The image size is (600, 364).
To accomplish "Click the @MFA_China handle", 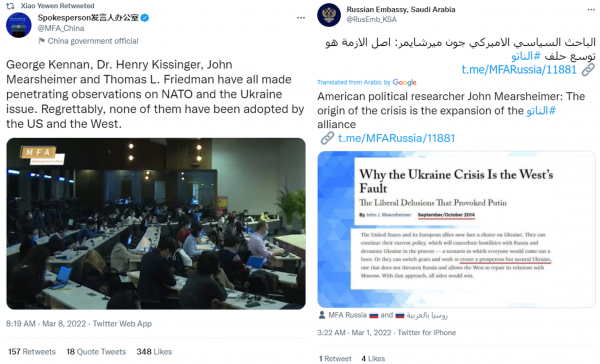I will 61,28.
